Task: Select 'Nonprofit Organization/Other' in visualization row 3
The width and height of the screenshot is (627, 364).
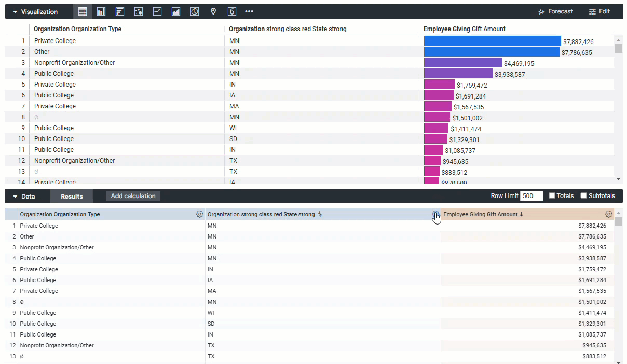Action: click(x=75, y=63)
